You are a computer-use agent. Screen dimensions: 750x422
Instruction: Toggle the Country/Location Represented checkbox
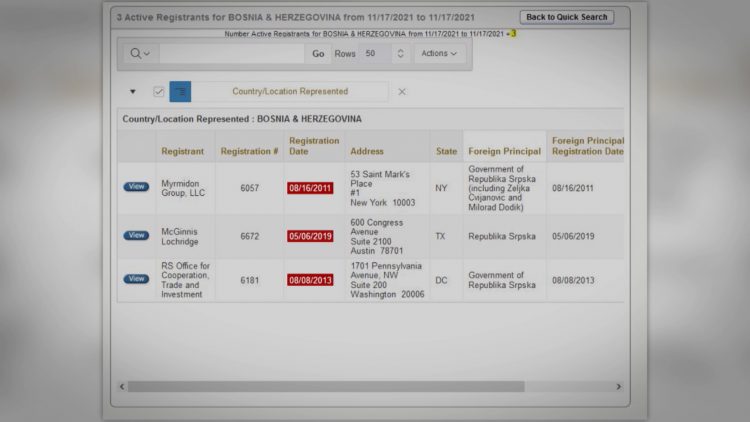pos(158,92)
